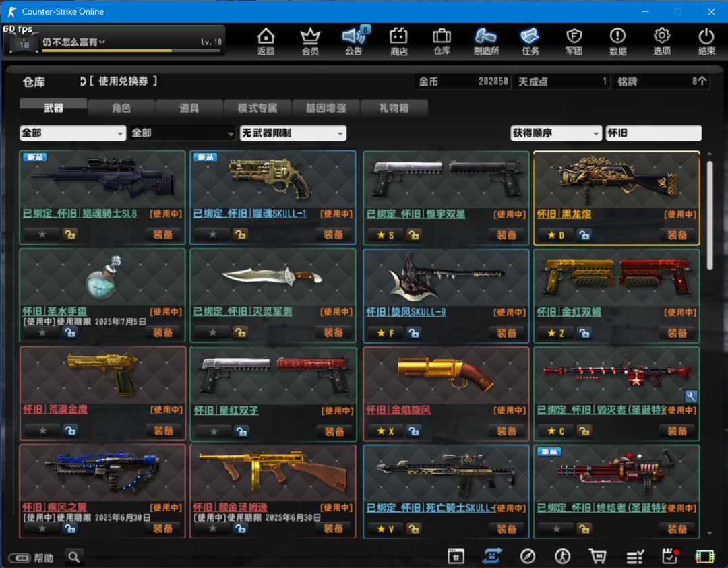This screenshot has width=728, height=568.
Task: Switch to the 模式专属 tab
Action: click(x=257, y=108)
